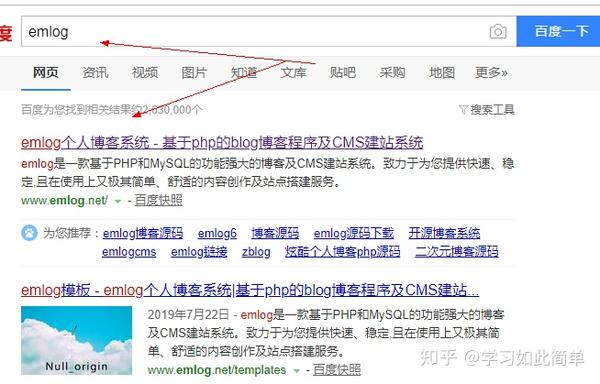Screen dimensions: 600x384
Task: Open the 地图 tab
Action: point(442,72)
